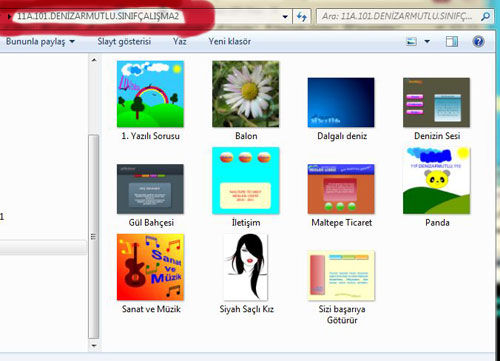The height and width of the screenshot is (361, 500).
Task: Click folder path 11A.101.DENİZARMUTLU.SINIFÇALIŞMA2
Action: pos(98,16)
